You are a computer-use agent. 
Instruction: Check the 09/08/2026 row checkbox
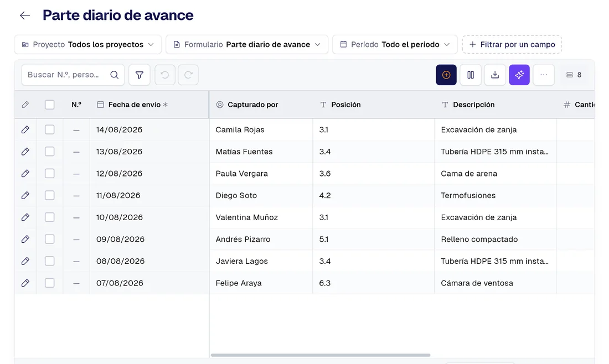[50, 240]
